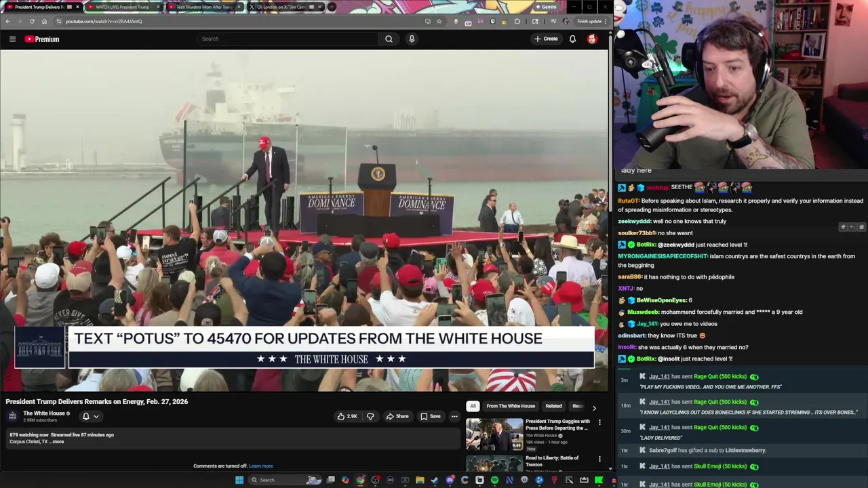Screen dimensions: 868x488
Task: Click Jay_141 Rage Quit alert from 3m
Action: 741,381
